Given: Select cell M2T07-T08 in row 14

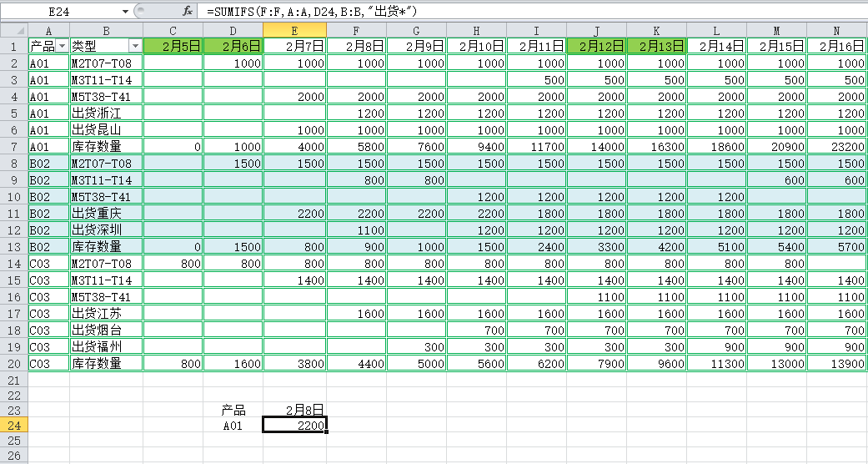Looking at the screenshot, I should pos(106,264).
